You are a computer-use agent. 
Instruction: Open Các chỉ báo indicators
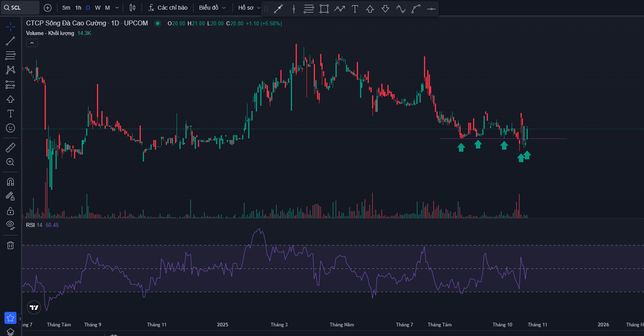point(168,8)
